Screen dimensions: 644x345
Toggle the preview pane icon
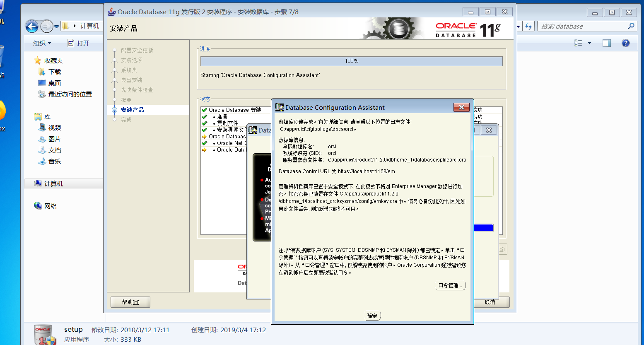click(x=607, y=43)
